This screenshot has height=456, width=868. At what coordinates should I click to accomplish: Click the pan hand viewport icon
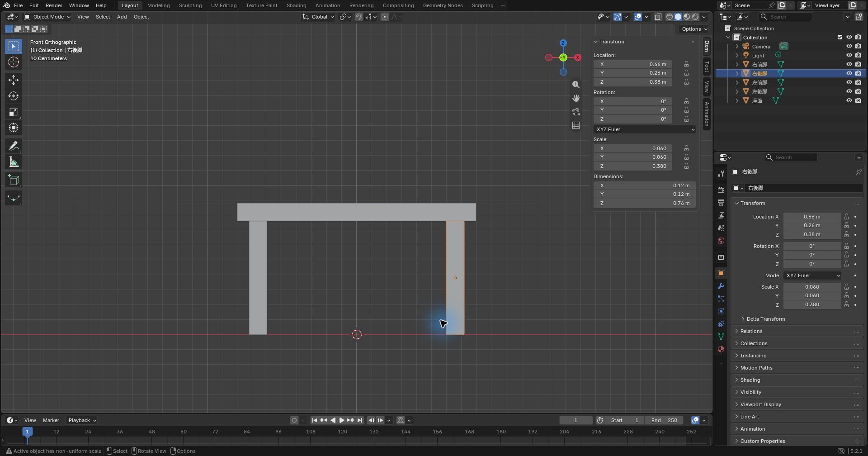[576, 98]
